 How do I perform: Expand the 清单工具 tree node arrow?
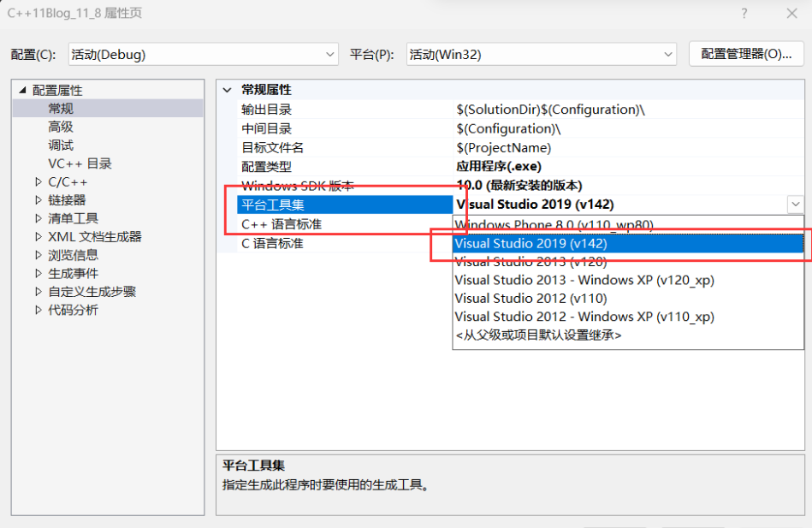38,219
